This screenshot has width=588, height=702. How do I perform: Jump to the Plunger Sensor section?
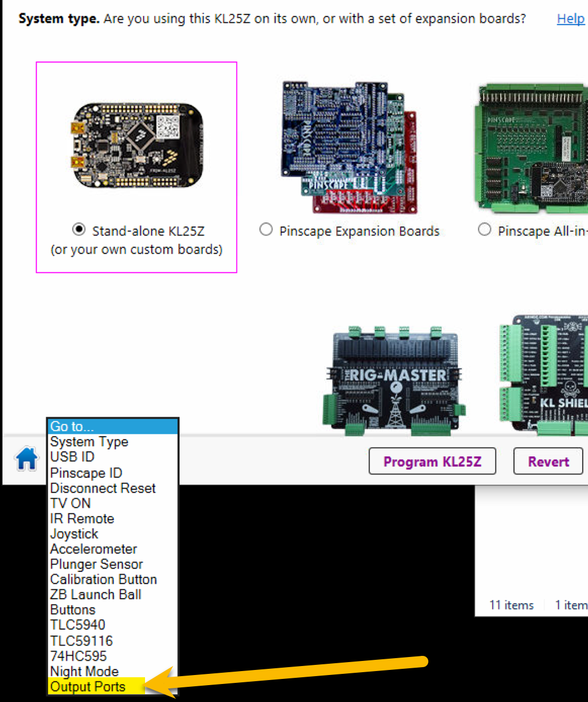coord(96,564)
